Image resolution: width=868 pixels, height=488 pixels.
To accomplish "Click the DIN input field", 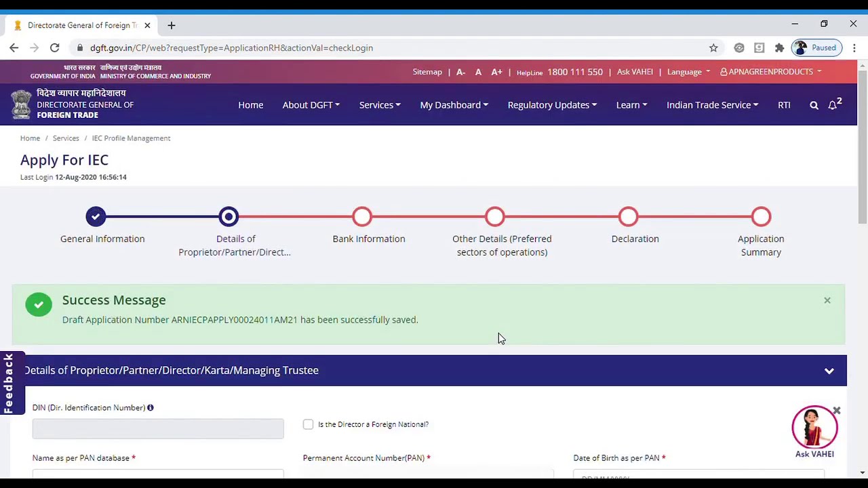I will click(158, 428).
